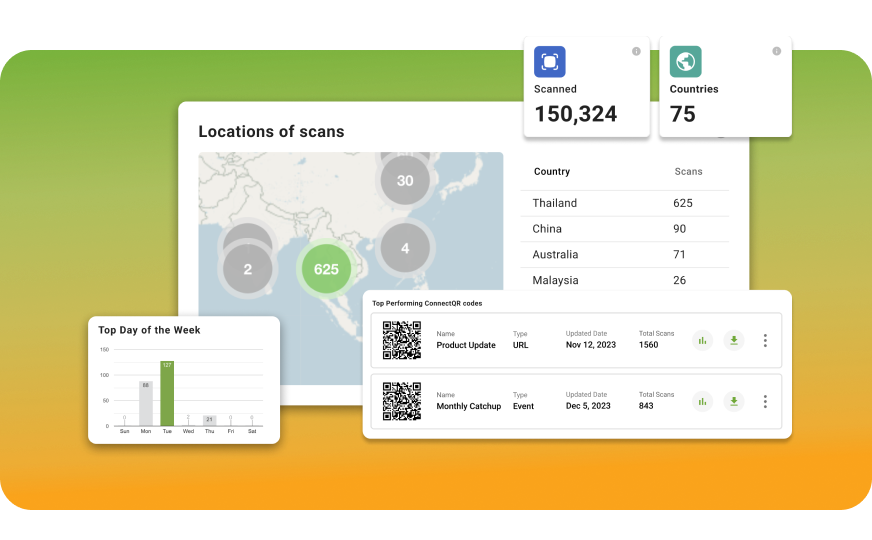Screen dimensions: 872x540
Task: Select the Monthly Catchup QR code thumbnail
Action: [402, 401]
